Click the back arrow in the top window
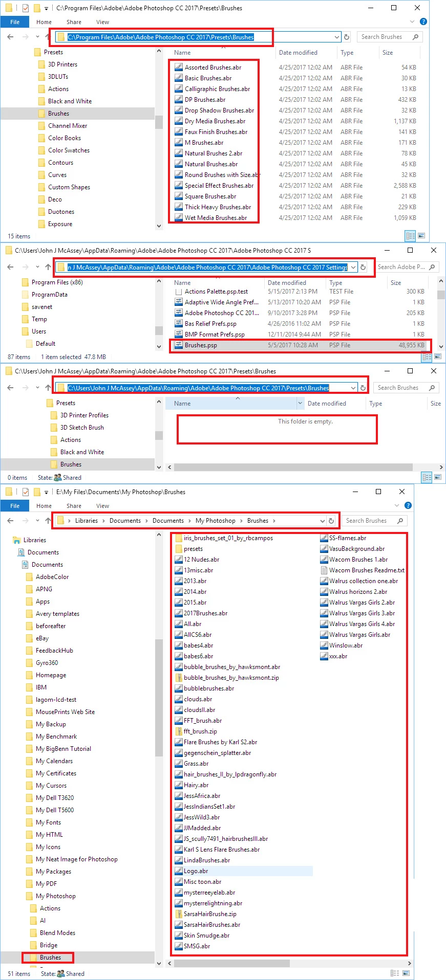Image resolution: width=446 pixels, height=980 pixels. [x=10, y=37]
